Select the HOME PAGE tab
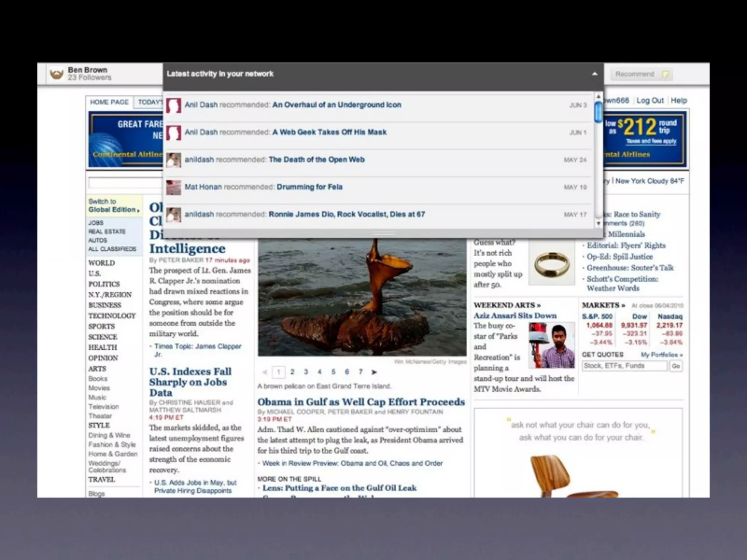Screen dimensions: 747x560 tap(109, 102)
